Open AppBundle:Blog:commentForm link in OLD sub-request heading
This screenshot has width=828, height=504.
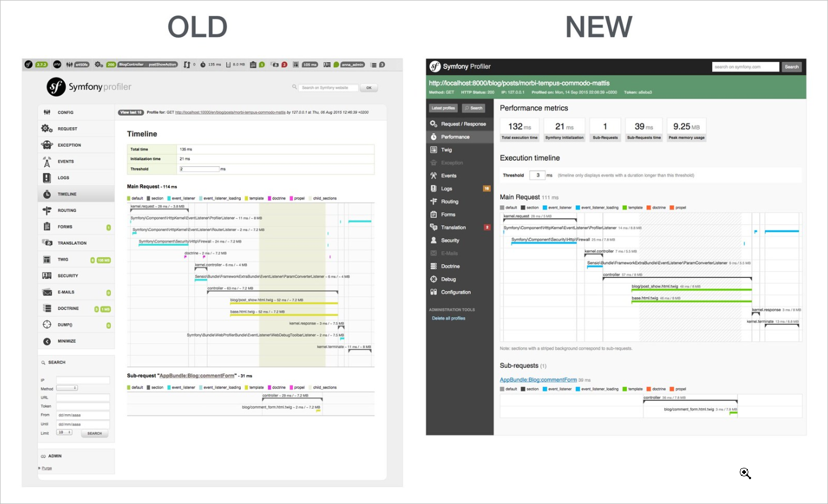tap(197, 376)
